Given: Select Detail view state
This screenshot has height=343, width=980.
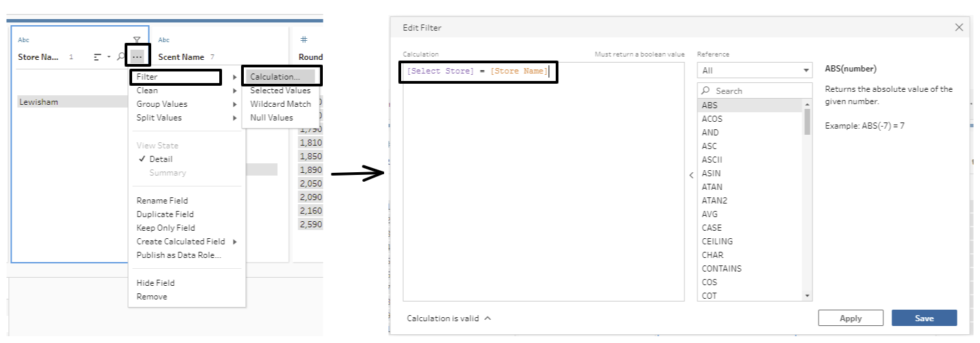Looking at the screenshot, I should tap(186, 159).
